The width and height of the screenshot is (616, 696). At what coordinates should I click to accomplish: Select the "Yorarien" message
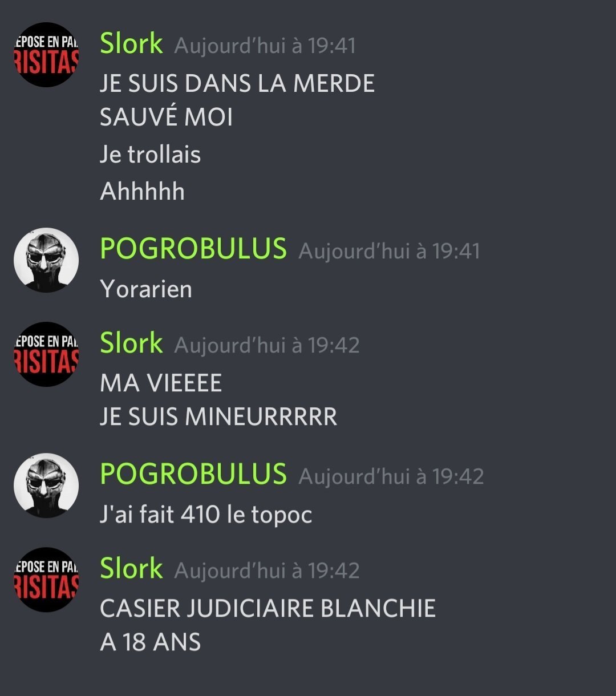[x=146, y=289]
